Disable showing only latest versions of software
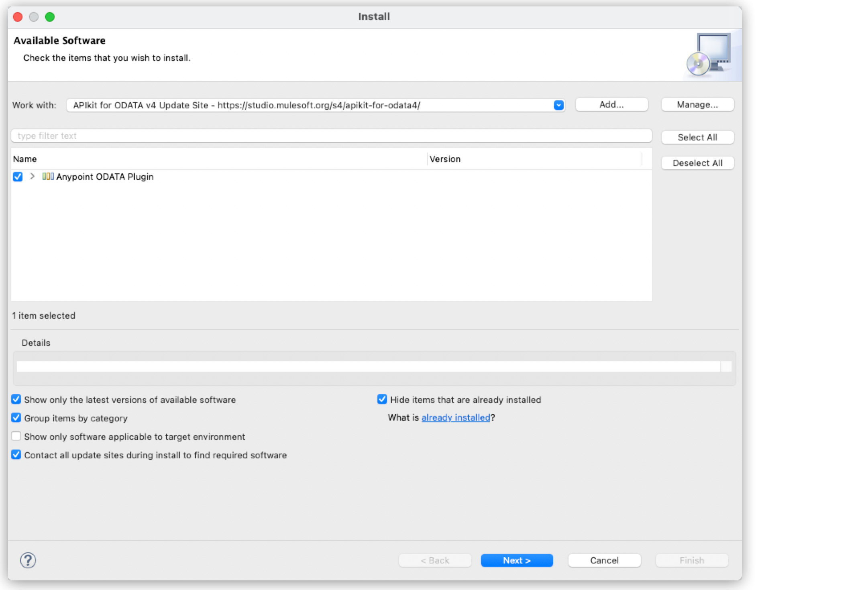 (16, 399)
